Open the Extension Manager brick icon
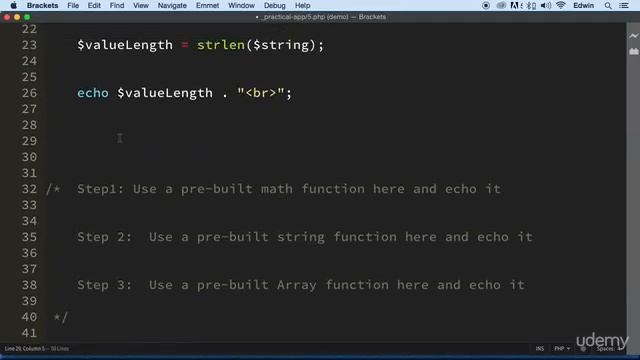Image resolution: width=640 pixels, height=360 pixels. pyautogui.click(x=633, y=51)
